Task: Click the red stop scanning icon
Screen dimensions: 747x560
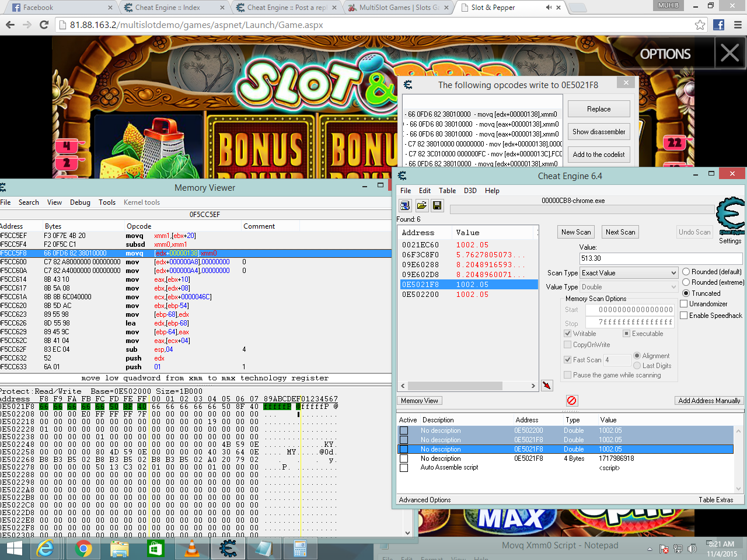Action: [x=571, y=400]
